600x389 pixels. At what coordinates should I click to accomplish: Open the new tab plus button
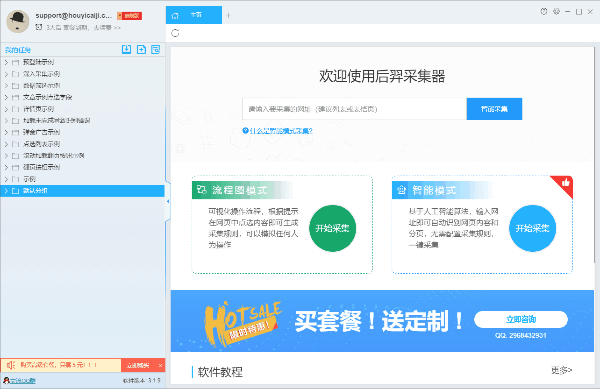[228, 15]
